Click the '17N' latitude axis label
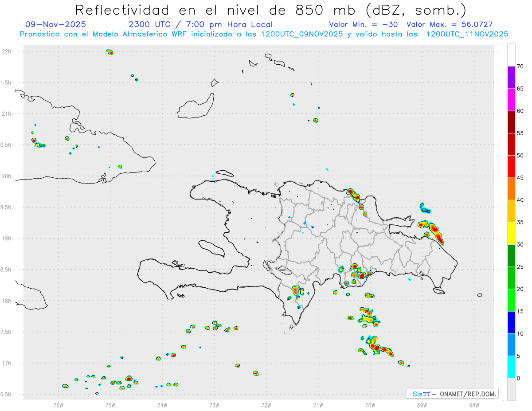Image resolution: width=532 pixels, height=411 pixels. 7,363
